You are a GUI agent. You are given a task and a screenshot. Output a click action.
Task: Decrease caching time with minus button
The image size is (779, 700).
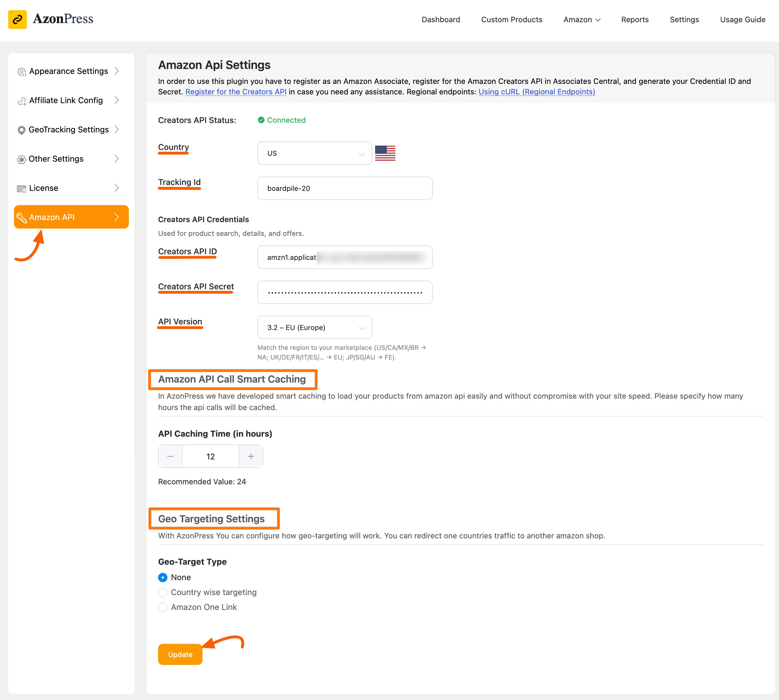click(x=170, y=456)
